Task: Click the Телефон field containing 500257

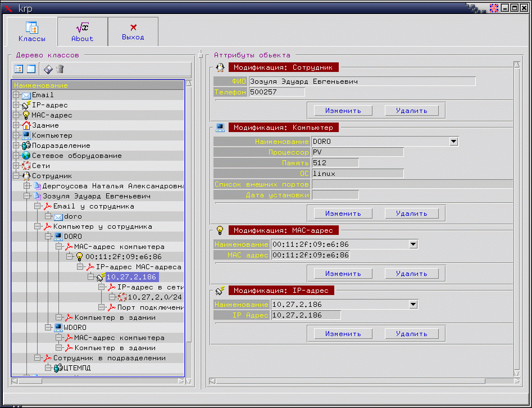Action: point(276,92)
